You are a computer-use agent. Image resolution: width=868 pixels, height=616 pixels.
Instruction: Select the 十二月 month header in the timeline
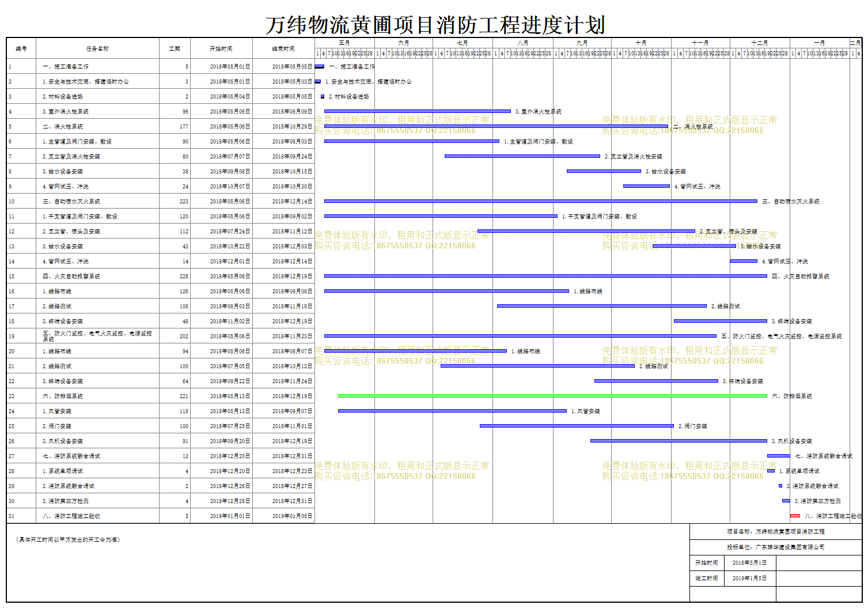760,43
